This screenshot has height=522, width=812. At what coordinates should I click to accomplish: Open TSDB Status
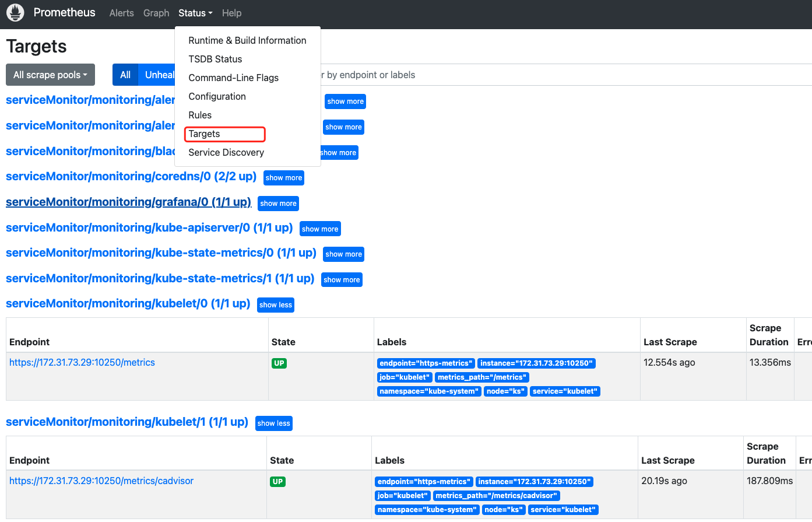pyautogui.click(x=215, y=59)
